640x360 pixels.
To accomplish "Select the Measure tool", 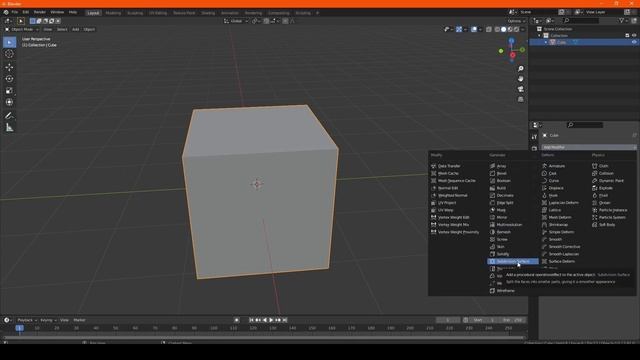I will pos(9,128).
